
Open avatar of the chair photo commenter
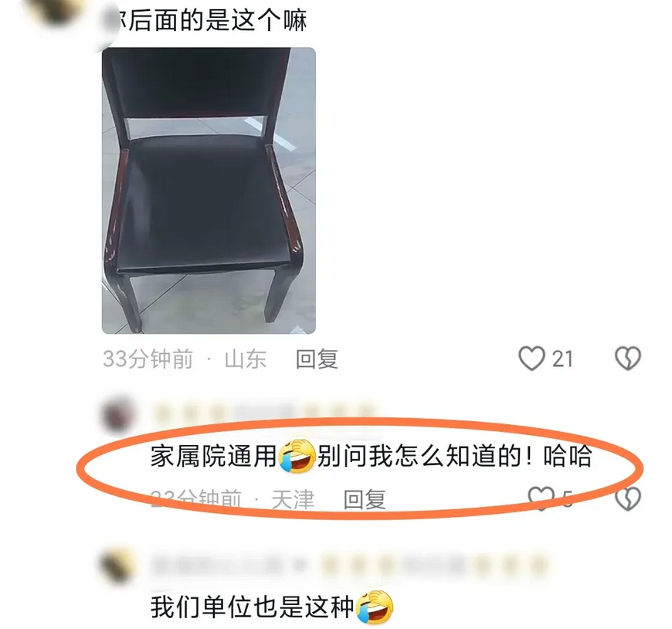[57, 12]
